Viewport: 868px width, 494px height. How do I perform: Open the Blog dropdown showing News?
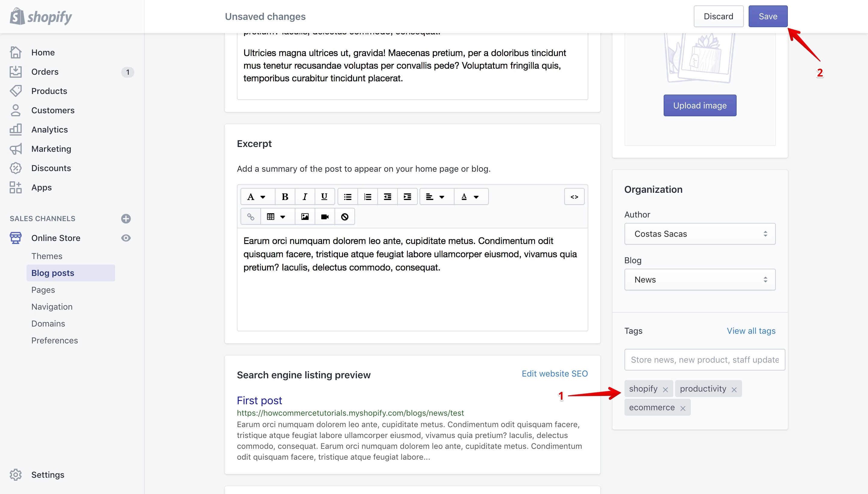point(700,280)
